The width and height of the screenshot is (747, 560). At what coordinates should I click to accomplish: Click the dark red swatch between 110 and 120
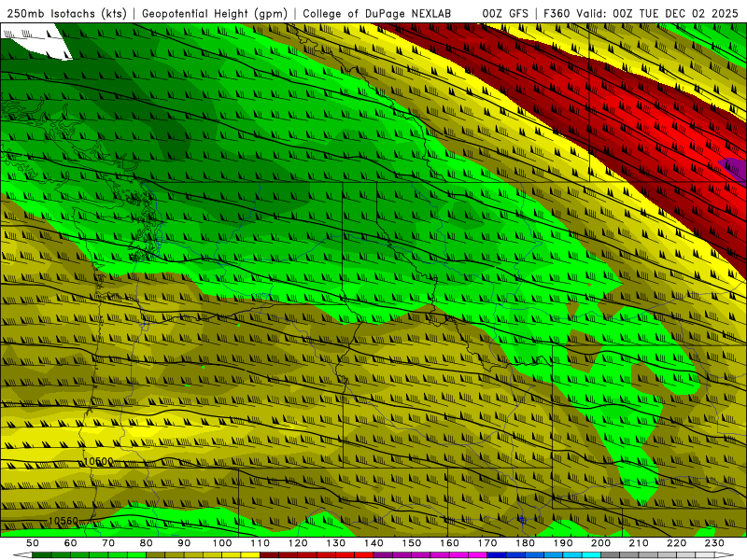(269, 555)
